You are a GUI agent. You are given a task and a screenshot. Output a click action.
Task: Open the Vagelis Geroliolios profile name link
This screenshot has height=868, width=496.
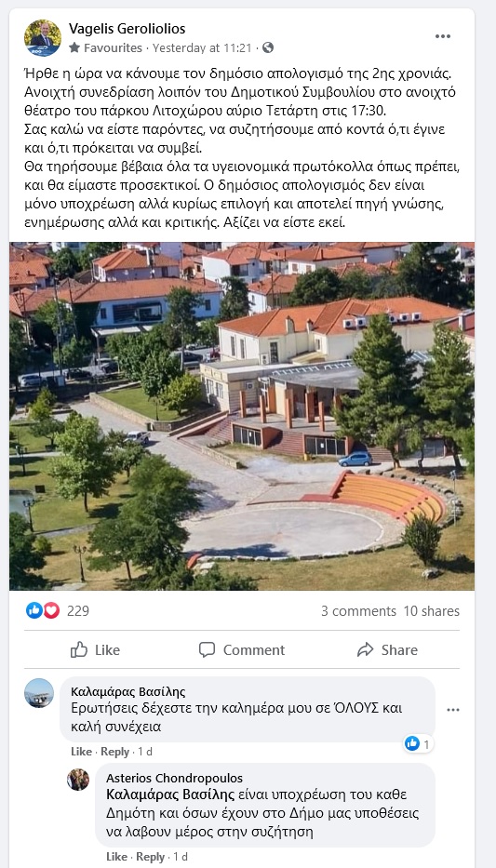point(127,29)
